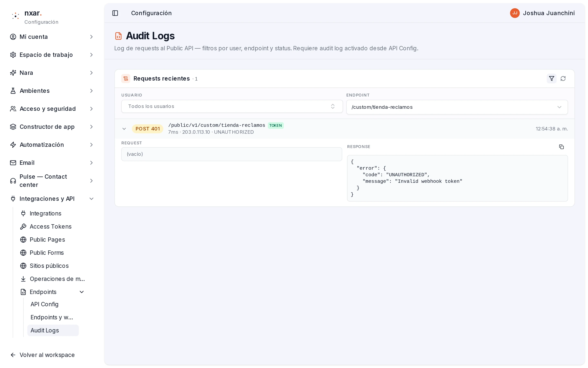Click the TOKEN badge
This screenshot has width=588, height=368.
[x=276, y=126]
